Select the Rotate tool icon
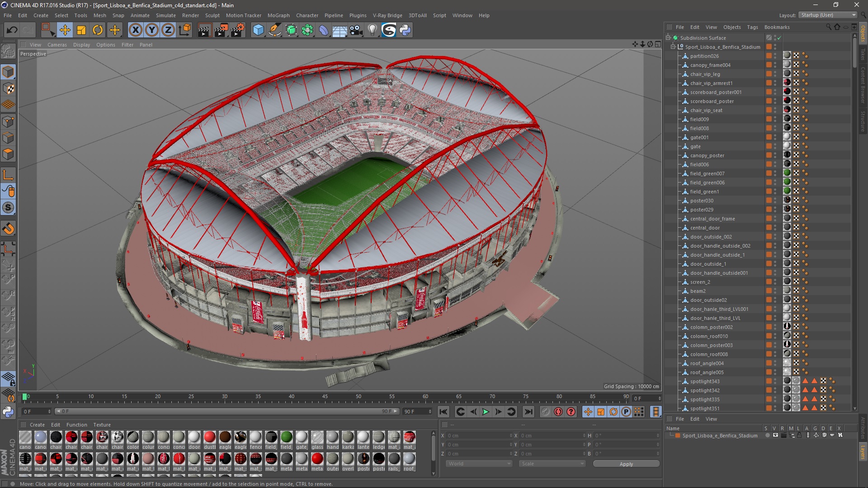This screenshot has width=868, height=488. click(98, 30)
